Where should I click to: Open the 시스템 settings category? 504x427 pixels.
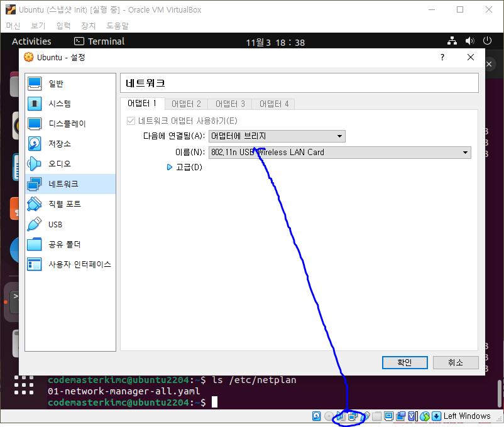coord(70,104)
